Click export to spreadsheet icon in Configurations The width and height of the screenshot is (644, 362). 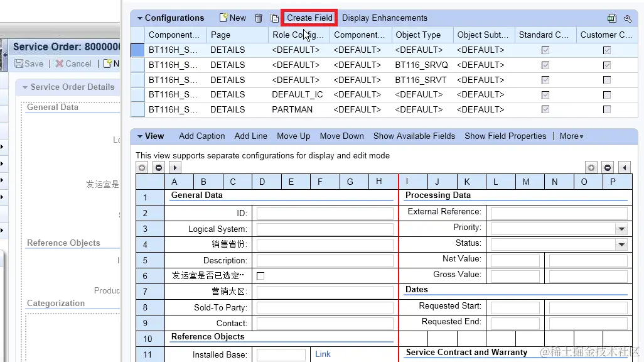click(x=612, y=18)
